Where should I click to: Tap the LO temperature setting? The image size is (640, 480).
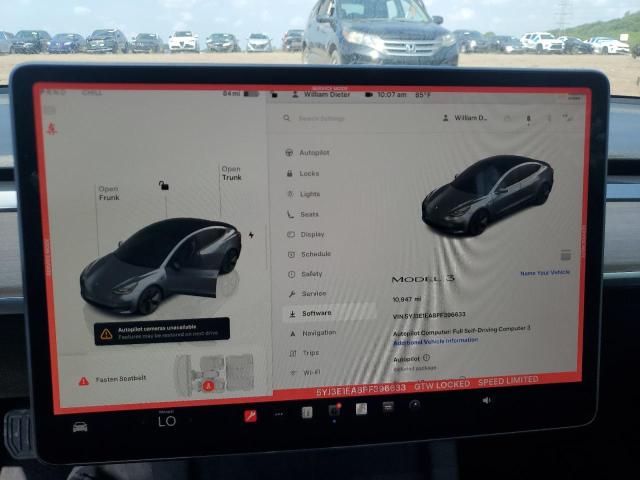pos(167,421)
